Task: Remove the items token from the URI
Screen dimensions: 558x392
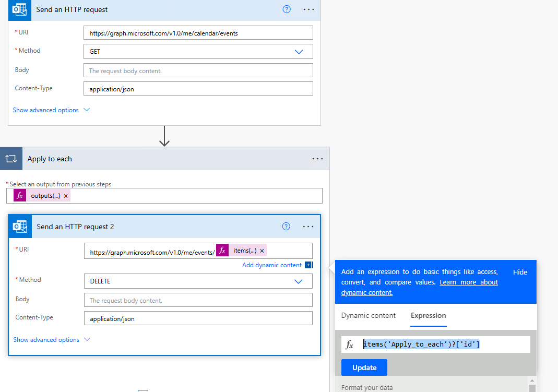Action: [x=262, y=250]
